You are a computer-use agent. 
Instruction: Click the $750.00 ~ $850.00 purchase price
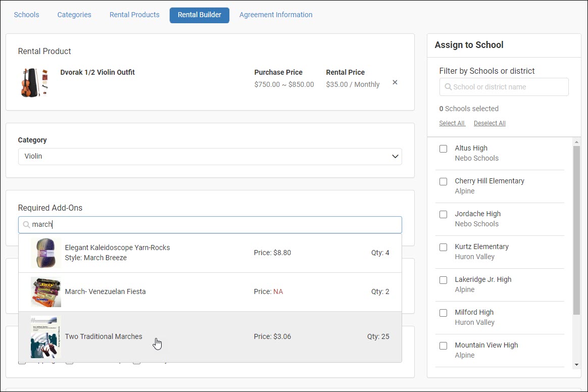click(284, 84)
